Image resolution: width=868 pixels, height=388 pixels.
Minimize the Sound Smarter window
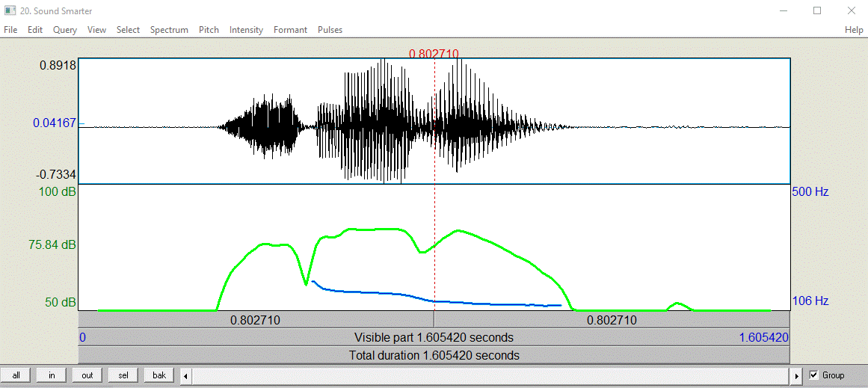point(783,10)
